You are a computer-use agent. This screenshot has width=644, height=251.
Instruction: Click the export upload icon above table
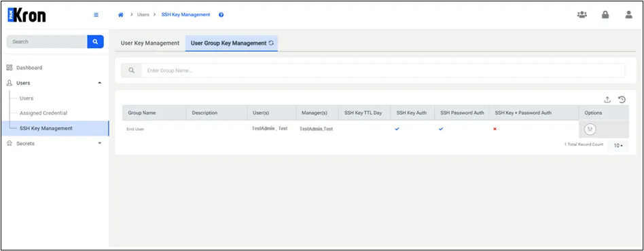(607, 100)
